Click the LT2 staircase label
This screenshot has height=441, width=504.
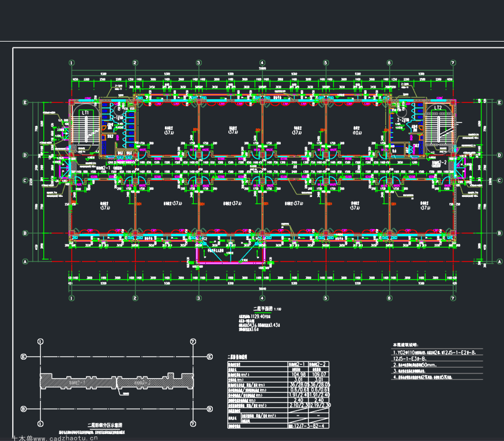point(438,108)
